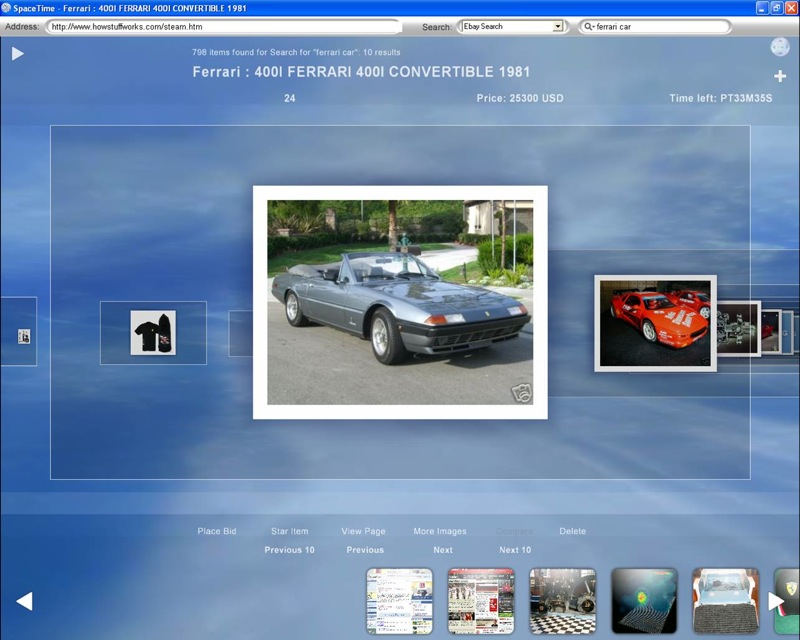
Task: Go back with the bottom-left white arrow
Action: [24, 601]
